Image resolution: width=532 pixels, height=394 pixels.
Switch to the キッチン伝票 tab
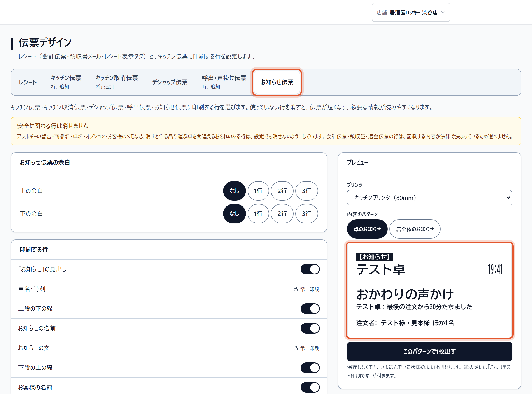66,82
